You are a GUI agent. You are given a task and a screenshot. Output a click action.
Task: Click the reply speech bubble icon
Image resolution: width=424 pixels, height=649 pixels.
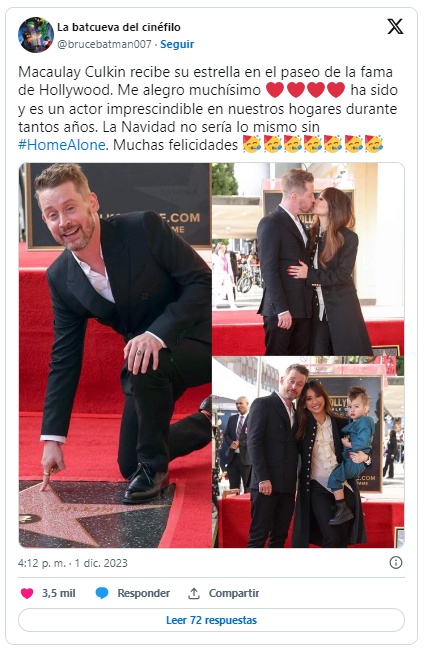tap(102, 593)
